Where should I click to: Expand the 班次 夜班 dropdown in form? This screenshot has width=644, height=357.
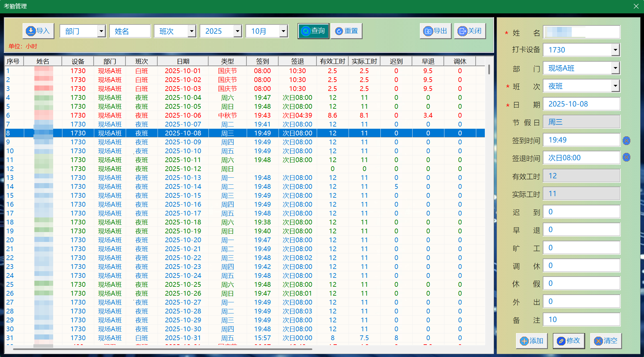click(615, 86)
